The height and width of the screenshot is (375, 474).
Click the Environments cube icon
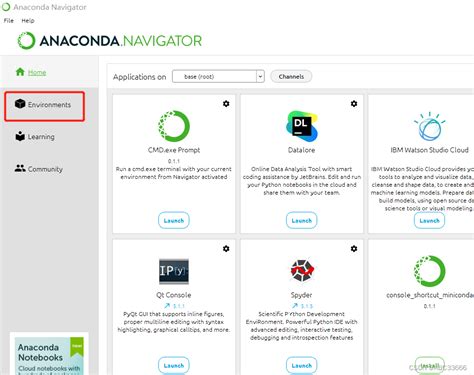[x=20, y=104]
